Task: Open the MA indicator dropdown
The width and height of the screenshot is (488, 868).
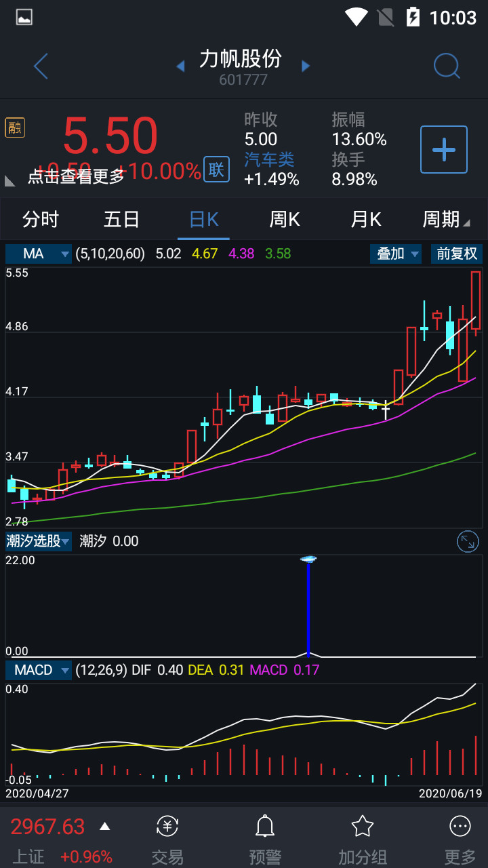Action: click(x=39, y=254)
